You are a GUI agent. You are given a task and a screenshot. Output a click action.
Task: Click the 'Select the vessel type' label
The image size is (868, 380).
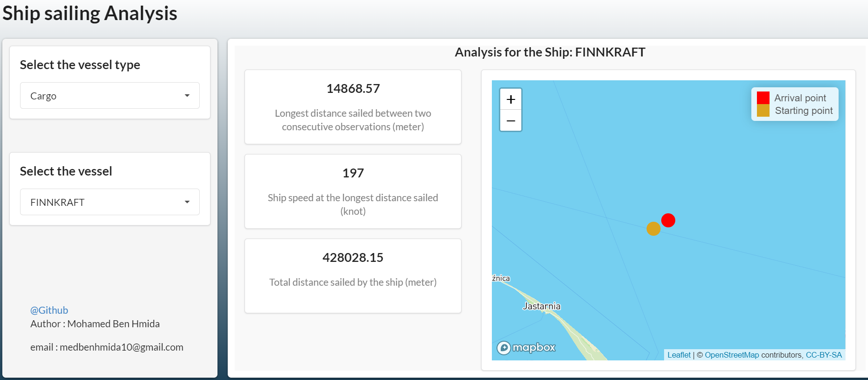[80, 65]
